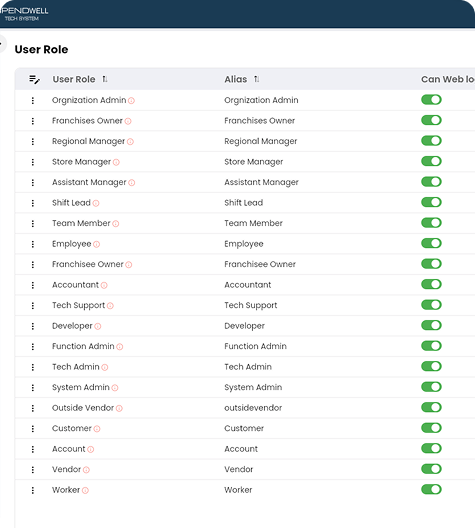475x528 pixels.
Task: Select the Tech Support alias cell
Action: (x=251, y=305)
